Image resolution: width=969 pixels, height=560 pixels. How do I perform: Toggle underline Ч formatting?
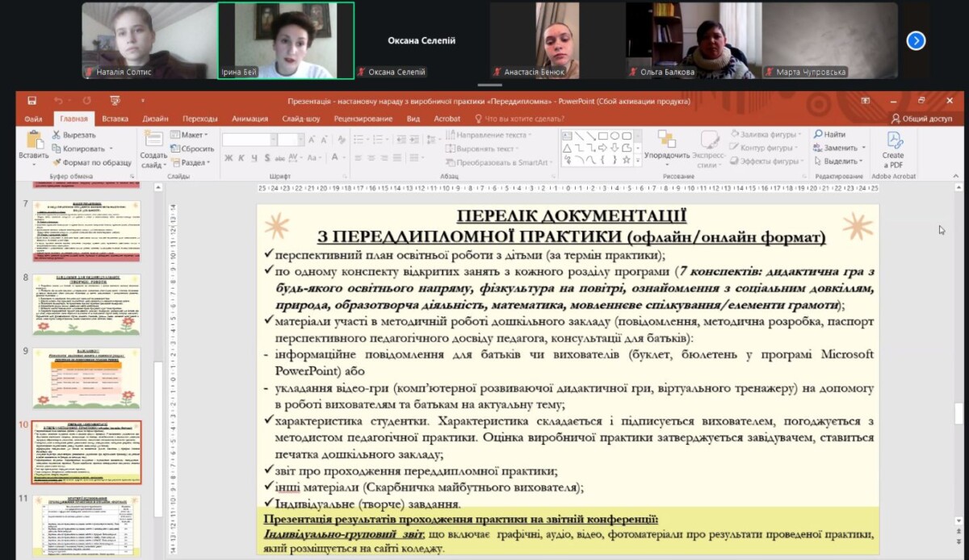click(x=253, y=158)
